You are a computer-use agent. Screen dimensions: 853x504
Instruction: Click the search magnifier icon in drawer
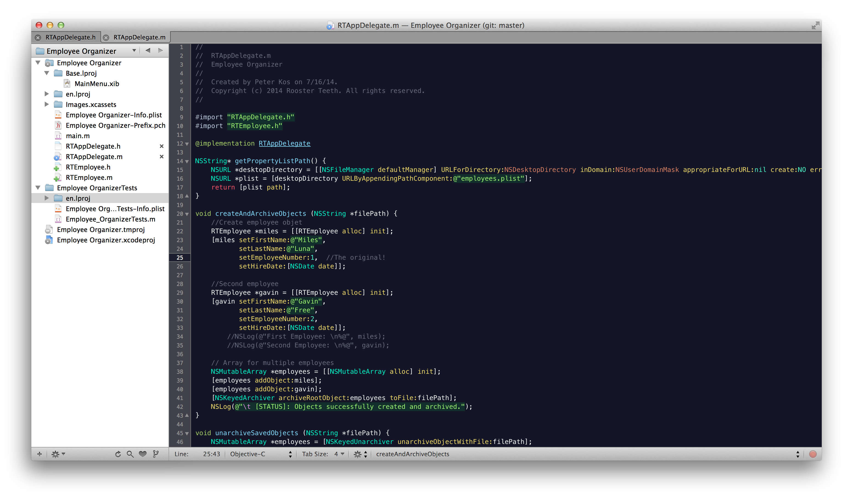tap(130, 454)
